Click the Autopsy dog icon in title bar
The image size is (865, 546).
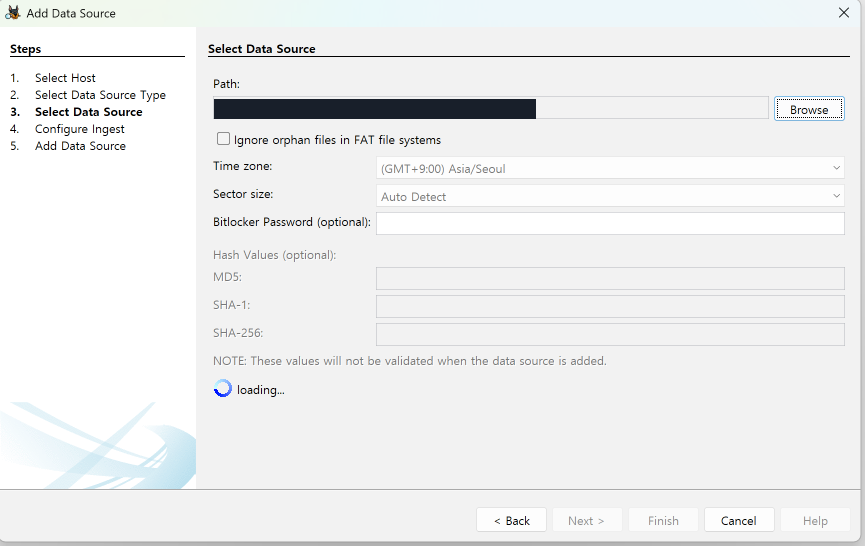(13, 13)
